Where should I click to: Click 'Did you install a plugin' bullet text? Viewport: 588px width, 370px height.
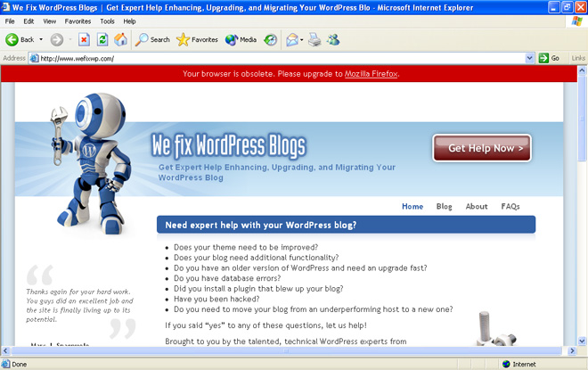258,289
